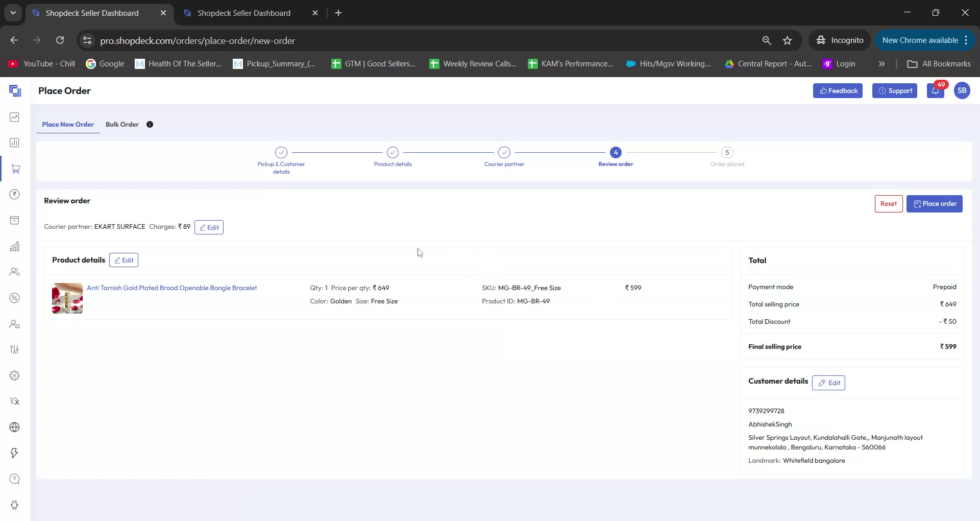980x521 pixels.
Task: Select the Place New Order tab
Action: [67, 124]
